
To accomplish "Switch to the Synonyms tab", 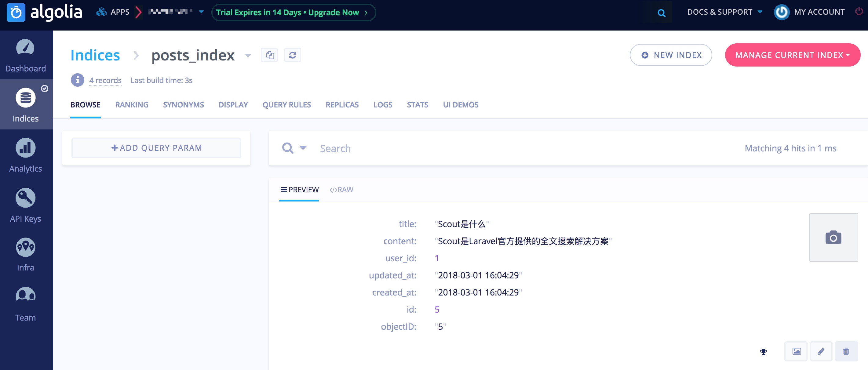I will pyautogui.click(x=183, y=105).
